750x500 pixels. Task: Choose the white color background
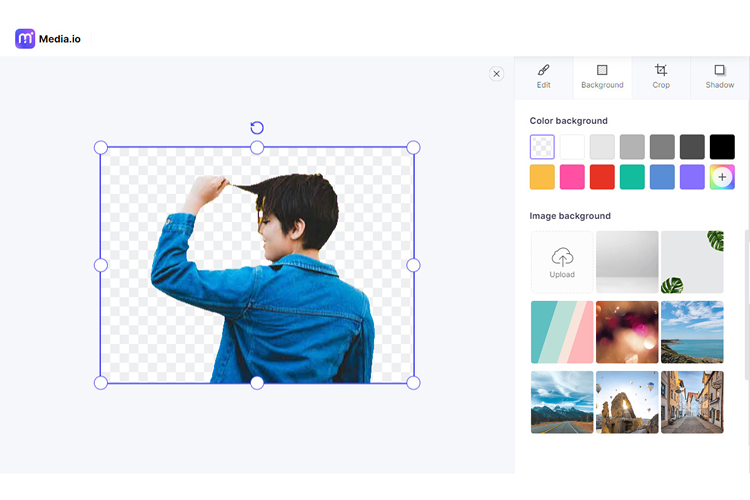tap(572, 147)
